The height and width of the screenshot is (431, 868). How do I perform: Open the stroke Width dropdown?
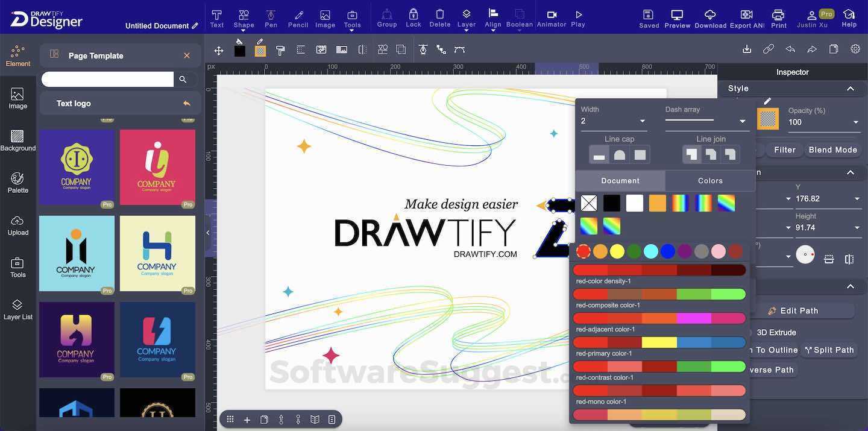coord(642,121)
